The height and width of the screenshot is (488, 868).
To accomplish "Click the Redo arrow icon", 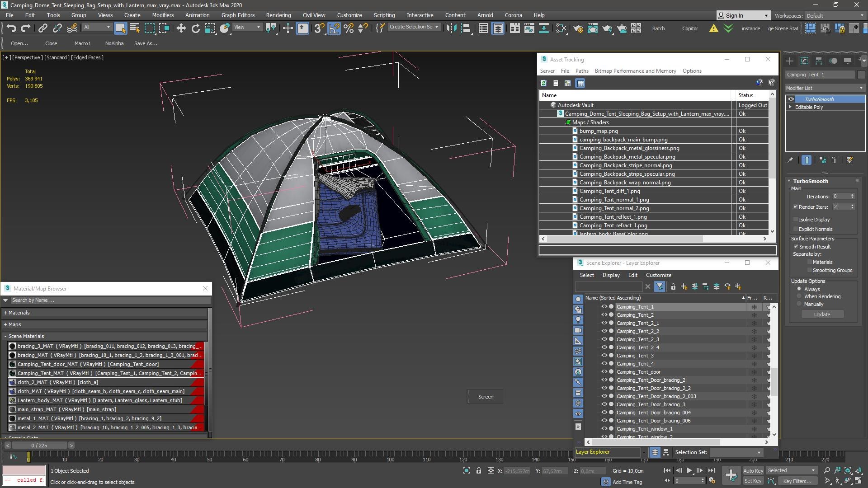I will (x=26, y=28).
